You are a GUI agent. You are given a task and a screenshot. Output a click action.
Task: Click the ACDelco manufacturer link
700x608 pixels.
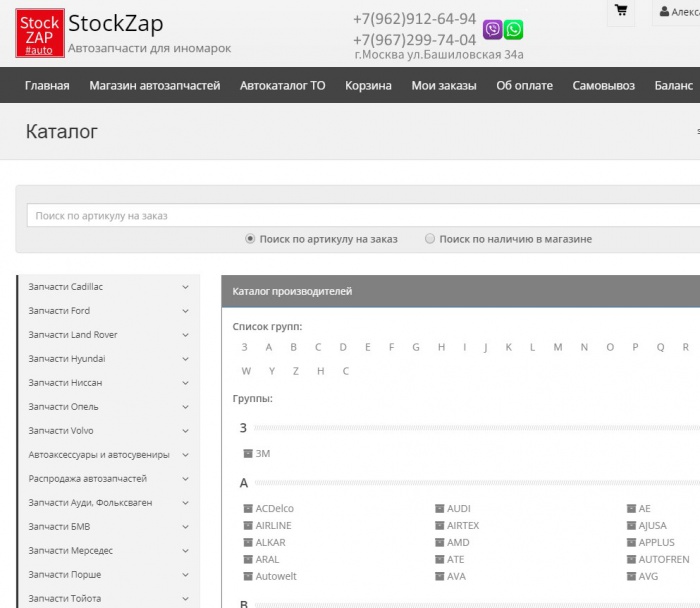(275, 508)
